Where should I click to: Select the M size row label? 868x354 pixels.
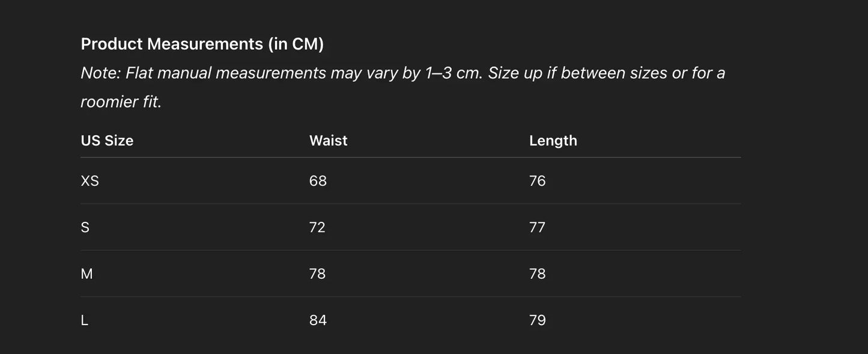86,274
